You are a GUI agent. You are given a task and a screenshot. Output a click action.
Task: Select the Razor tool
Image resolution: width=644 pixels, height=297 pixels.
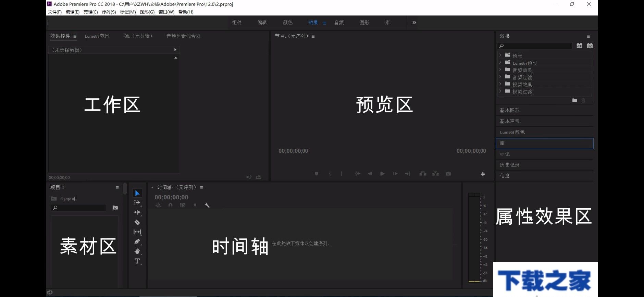click(137, 222)
